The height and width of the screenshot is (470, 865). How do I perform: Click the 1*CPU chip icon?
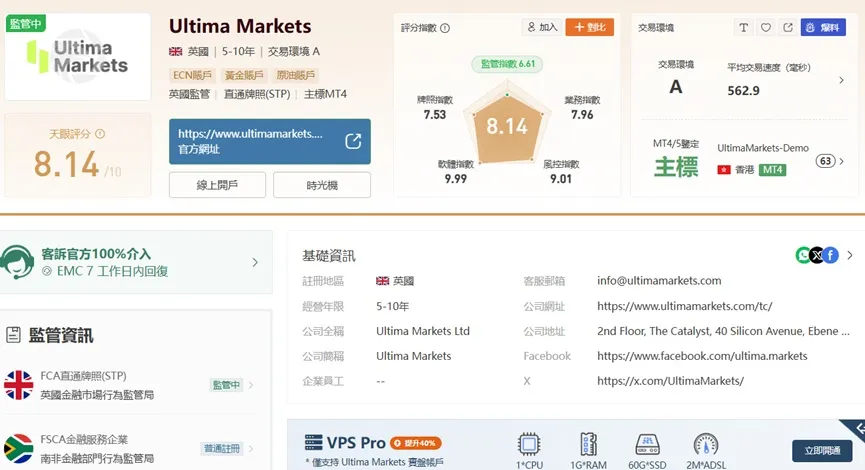pyautogui.click(x=529, y=444)
